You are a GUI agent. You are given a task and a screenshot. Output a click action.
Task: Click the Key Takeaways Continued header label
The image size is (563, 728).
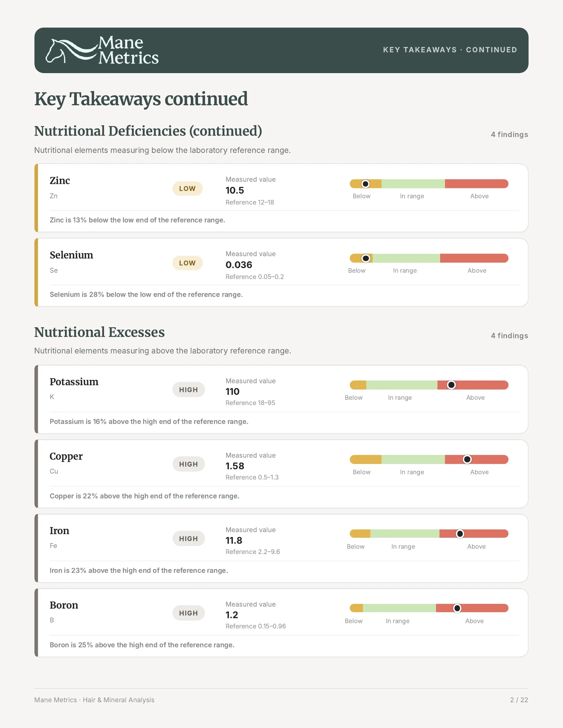coord(450,50)
